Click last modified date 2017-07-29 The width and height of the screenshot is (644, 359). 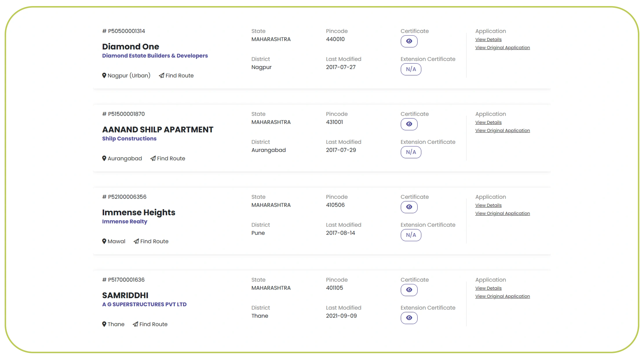[341, 150]
